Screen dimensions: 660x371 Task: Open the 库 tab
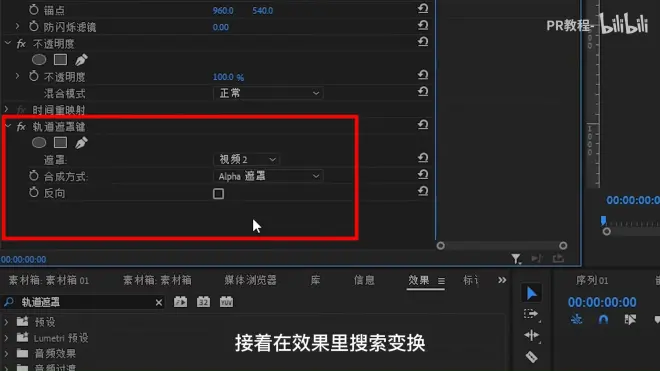(316, 280)
